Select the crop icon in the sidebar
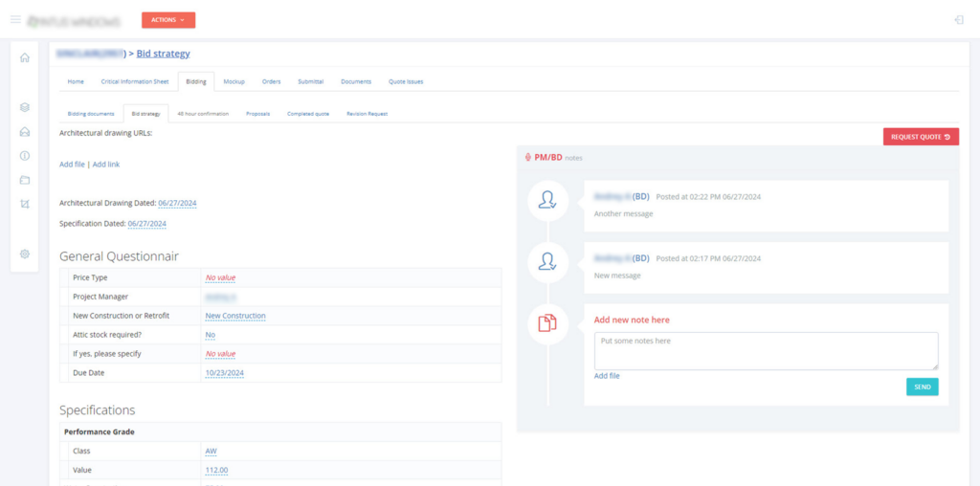980x486 pixels. 25,204
